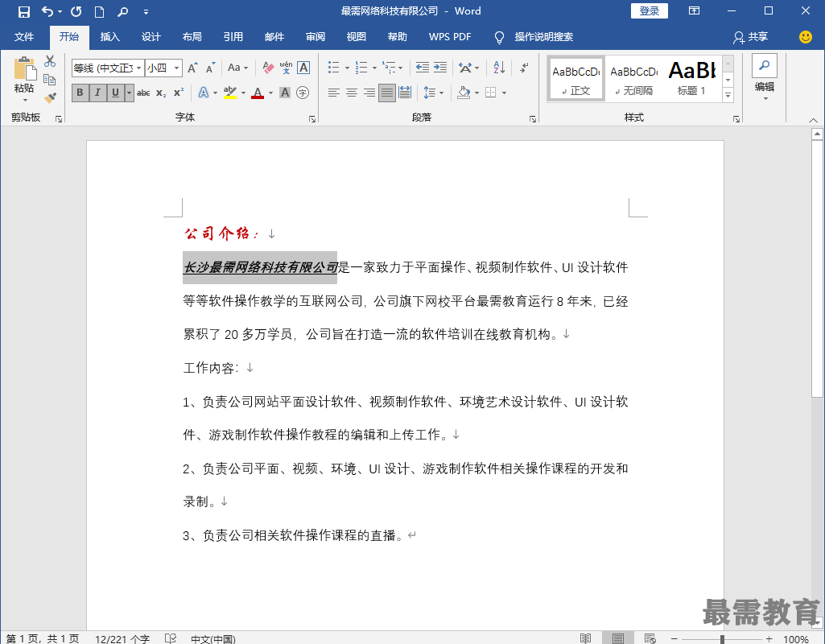Click the Save icon in quick access toolbar
825x644 pixels.
[23, 11]
